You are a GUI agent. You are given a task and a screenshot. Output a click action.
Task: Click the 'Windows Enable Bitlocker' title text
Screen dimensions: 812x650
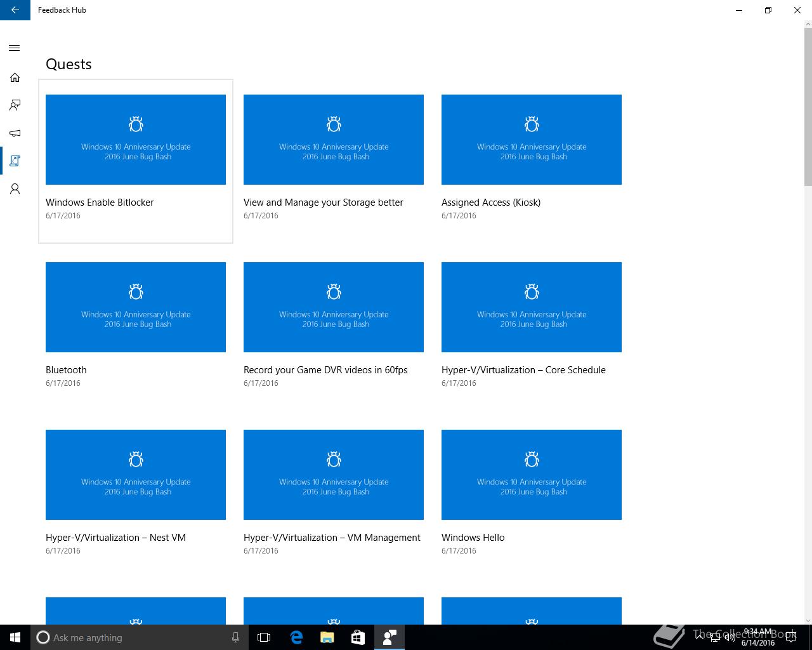[x=100, y=202]
